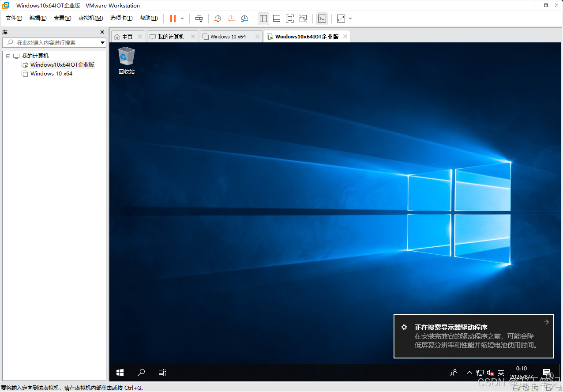Close the Windows10x64IOT企业版 tab
Screen dimensions: 563x392
tap(345, 37)
